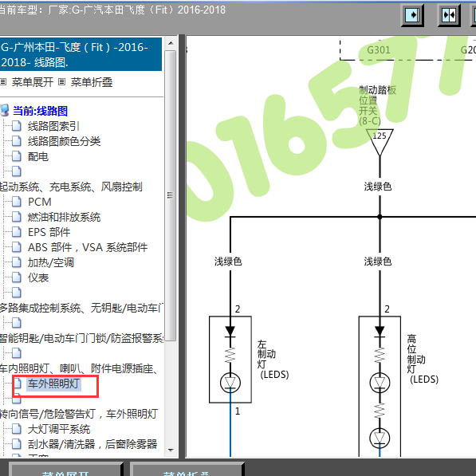Click the inward-pointing double-arrow toolbar icon
The height and width of the screenshot is (476, 476).
pyautogui.click(x=449, y=15)
